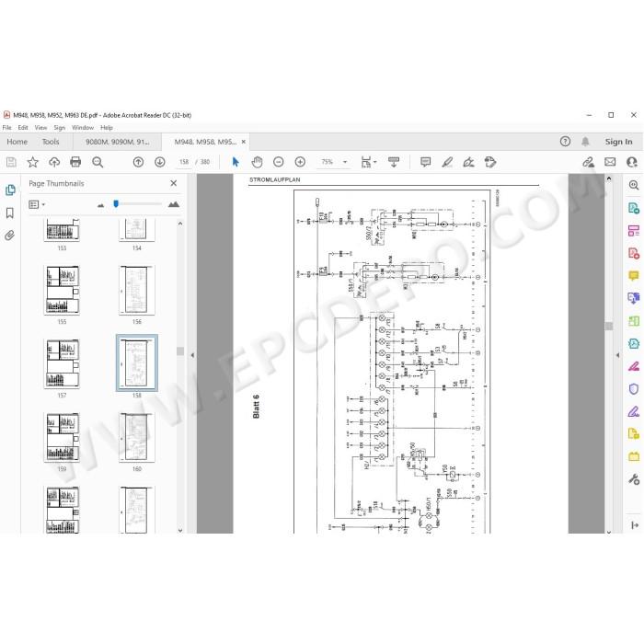Switch to the Tools tab
Screen dimensions: 644x644
[51, 142]
